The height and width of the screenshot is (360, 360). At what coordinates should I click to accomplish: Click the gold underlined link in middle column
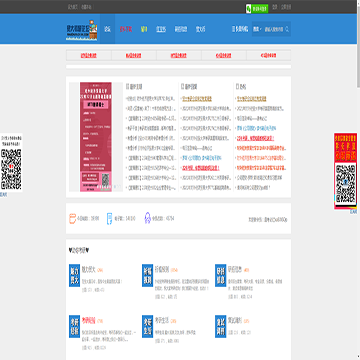(x=197, y=99)
